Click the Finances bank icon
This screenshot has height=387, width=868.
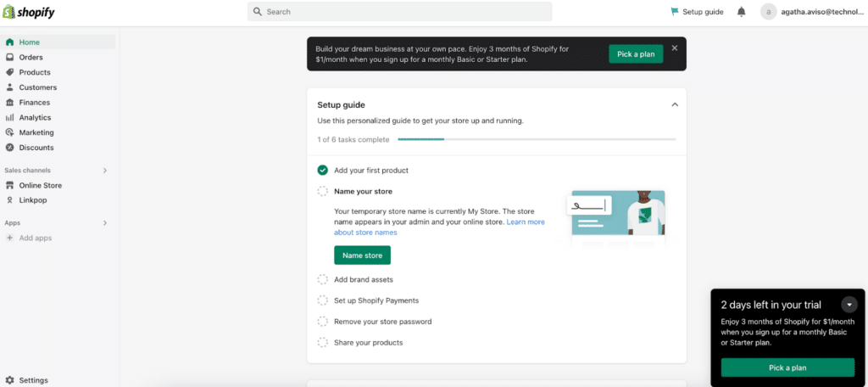coord(9,102)
